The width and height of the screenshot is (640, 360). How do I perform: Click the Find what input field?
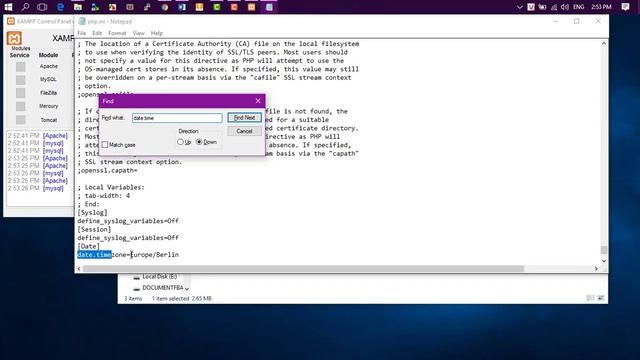click(x=177, y=118)
